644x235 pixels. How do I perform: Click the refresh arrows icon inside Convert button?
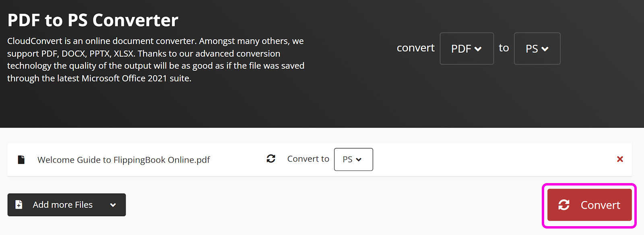(x=564, y=205)
